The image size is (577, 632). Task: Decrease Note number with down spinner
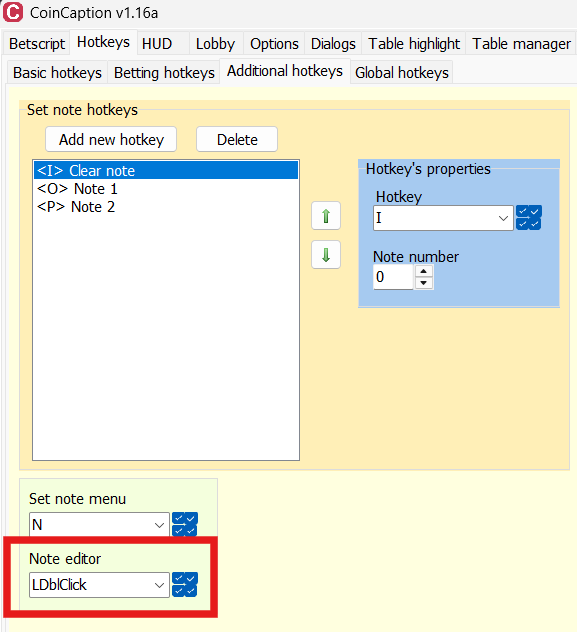(x=423, y=283)
